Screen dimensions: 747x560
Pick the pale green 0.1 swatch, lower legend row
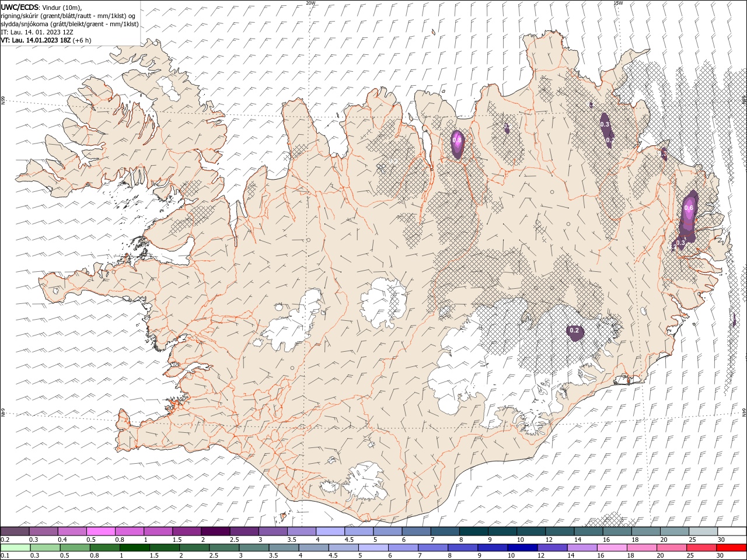click(x=15, y=548)
